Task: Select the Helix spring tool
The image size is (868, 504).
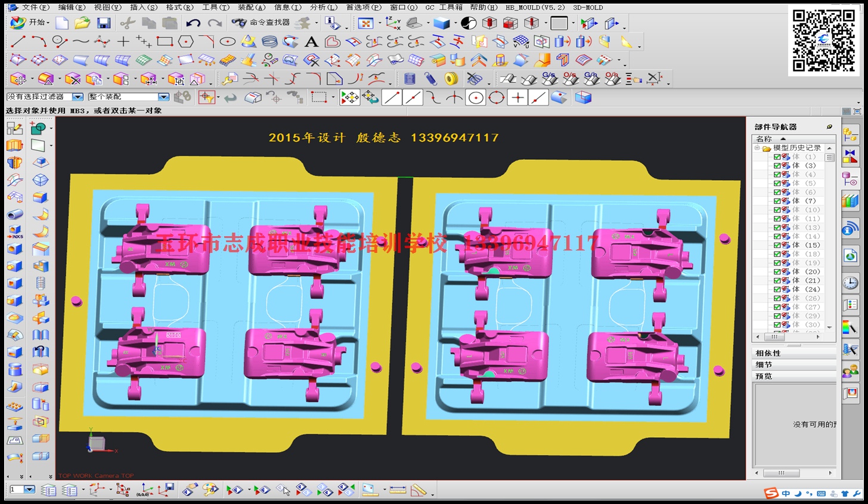Action: coord(269,41)
